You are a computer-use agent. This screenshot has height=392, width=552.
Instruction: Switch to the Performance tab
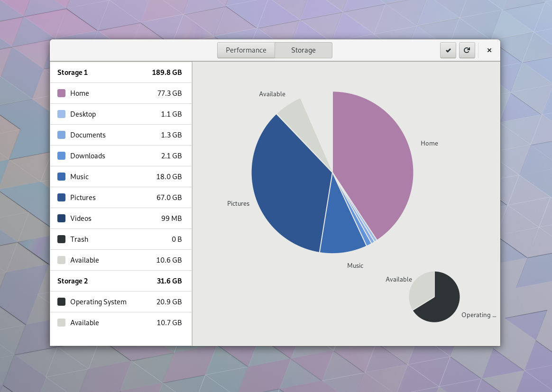(x=246, y=50)
